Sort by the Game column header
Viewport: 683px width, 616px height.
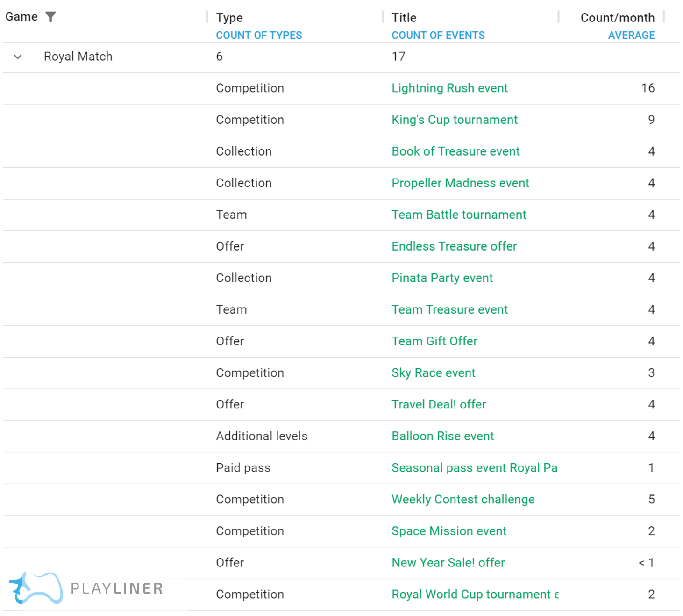click(x=21, y=17)
